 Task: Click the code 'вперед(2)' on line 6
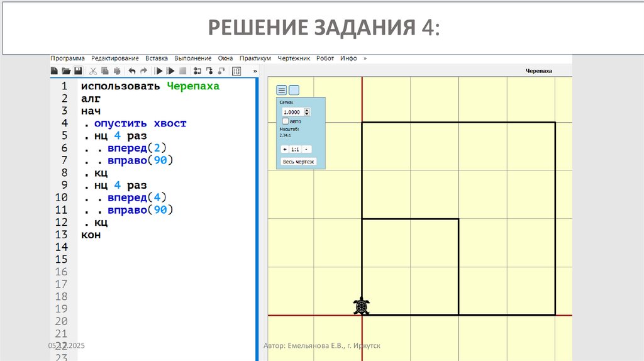pos(137,148)
